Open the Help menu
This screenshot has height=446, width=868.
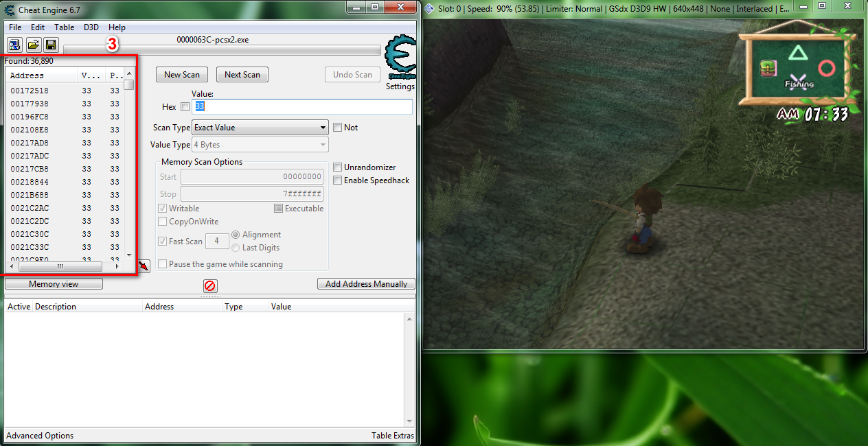click(117, 27)
